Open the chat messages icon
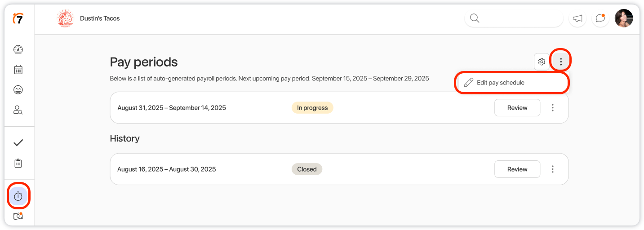 pos(600,18)
